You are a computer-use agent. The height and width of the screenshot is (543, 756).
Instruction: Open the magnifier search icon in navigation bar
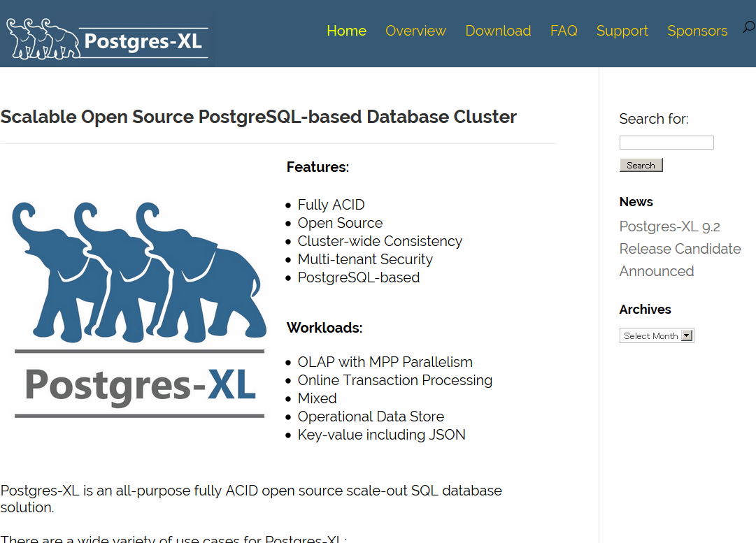coord(748,28)
